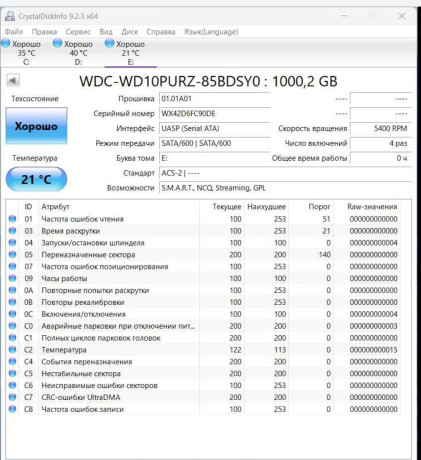The width and height of the screenshot is (421, 460).
Task: Click the power-on count value 4 раз
Action: 380,143
